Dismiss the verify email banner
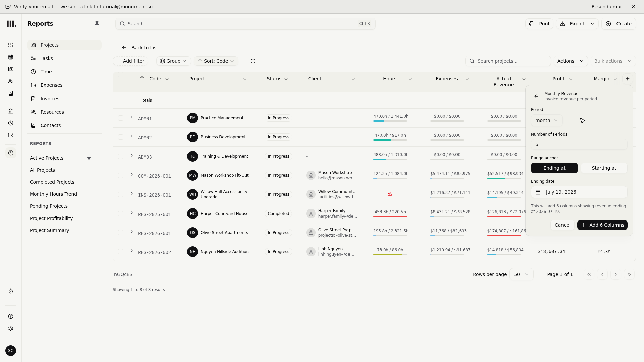 point(633,7)
